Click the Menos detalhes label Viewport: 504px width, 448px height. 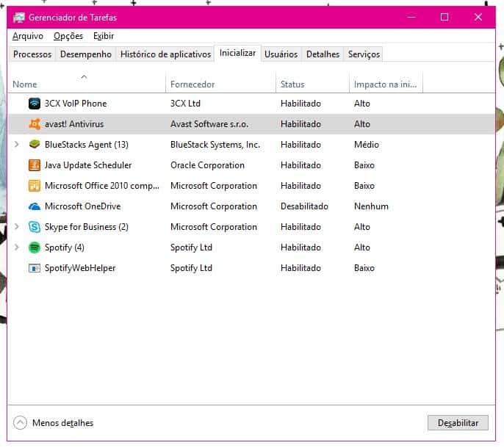tap(63, 423)
